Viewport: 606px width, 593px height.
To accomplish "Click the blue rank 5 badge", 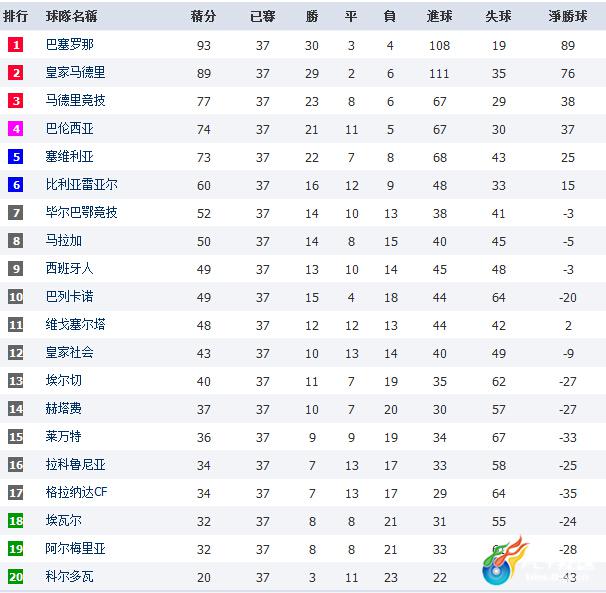I will pyautogui.click(x=15, y=157).
